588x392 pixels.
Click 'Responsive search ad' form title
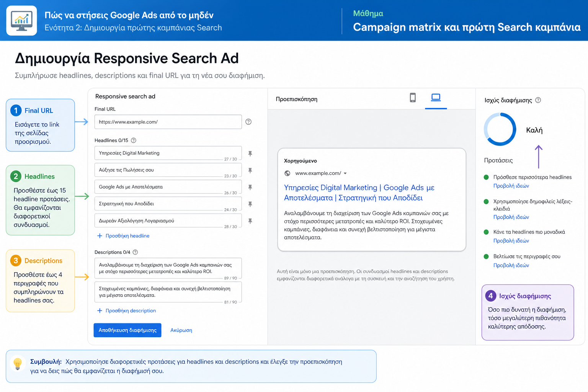(125, 96)
